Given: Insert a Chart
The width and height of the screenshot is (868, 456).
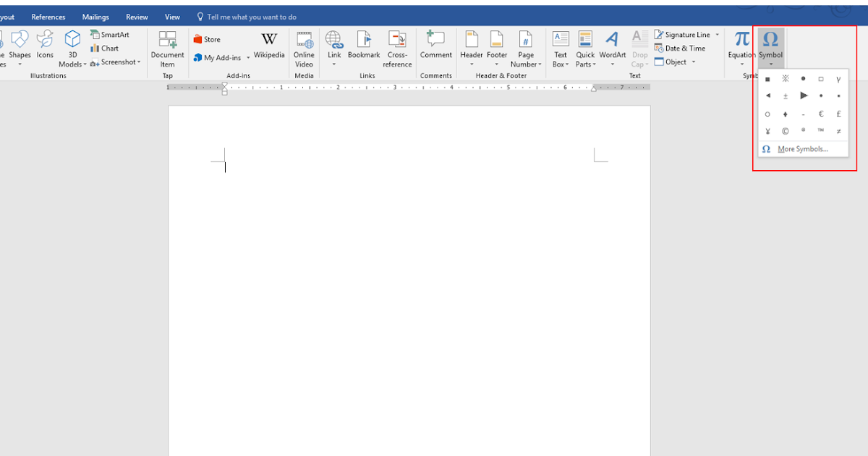Looking at the screenshot, I should tap(106, 48).
